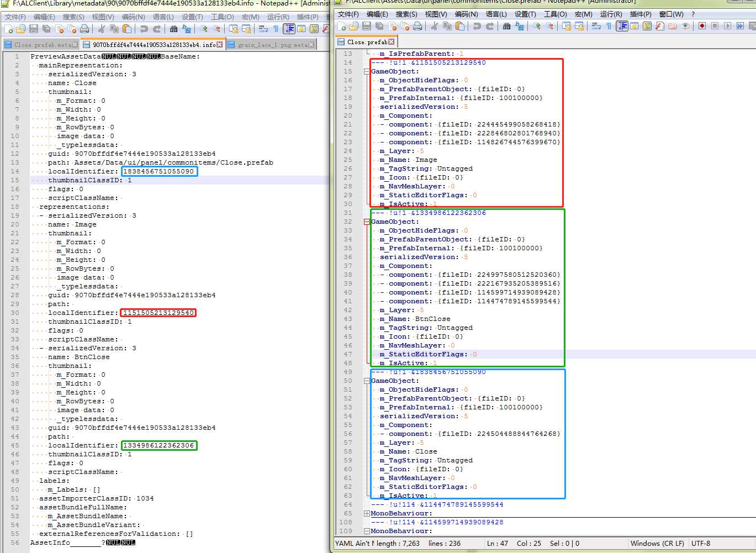
Task: Collapse the GameObject fold at line 50
Action: (x=367, y=381)
